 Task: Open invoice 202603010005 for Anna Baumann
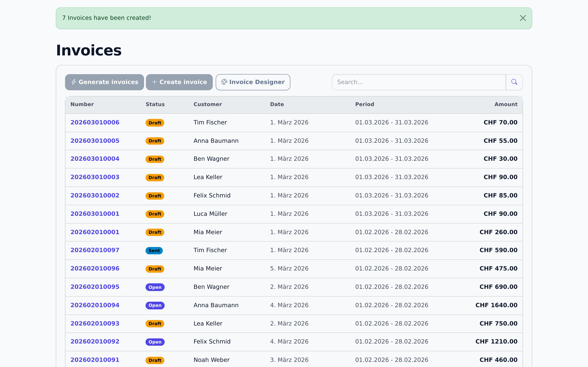click(x=95, y=141)
